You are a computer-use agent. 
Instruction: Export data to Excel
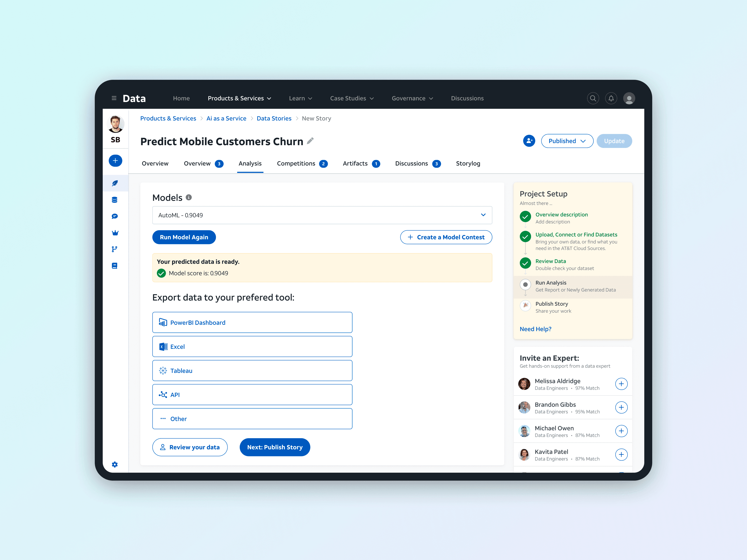[252, 346]
